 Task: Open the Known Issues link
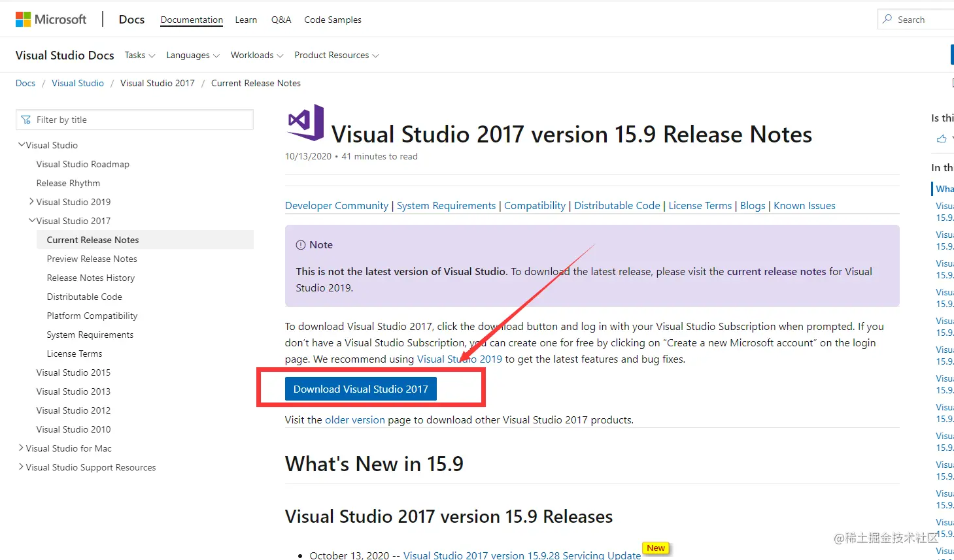click(x=804, y=205)
